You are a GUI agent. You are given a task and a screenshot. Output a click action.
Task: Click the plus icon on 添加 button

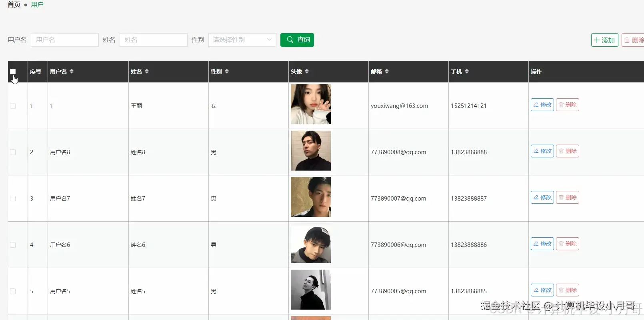[x=597, y=40]
